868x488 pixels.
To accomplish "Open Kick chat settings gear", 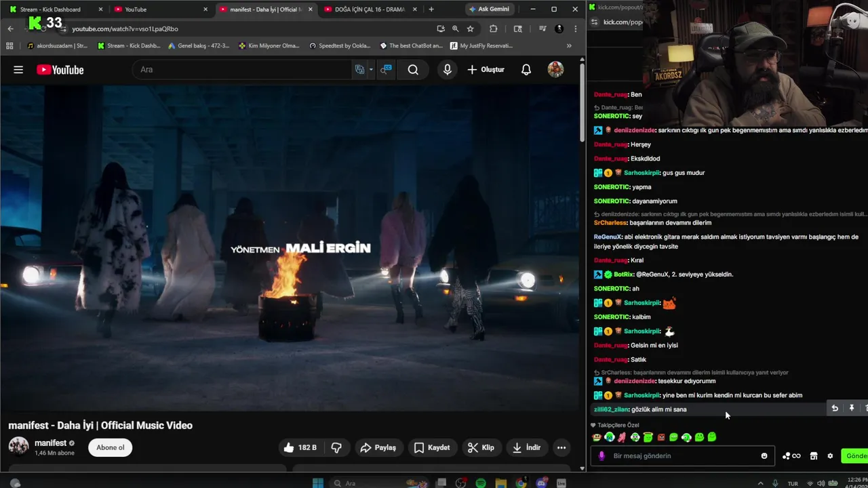I will point(830,456).
